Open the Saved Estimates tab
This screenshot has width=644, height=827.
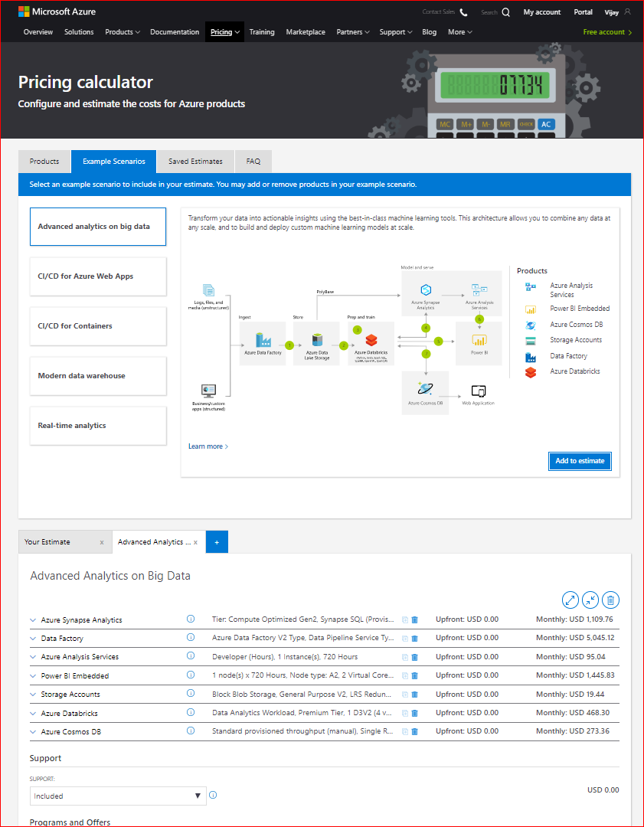(x=196, y=162)
